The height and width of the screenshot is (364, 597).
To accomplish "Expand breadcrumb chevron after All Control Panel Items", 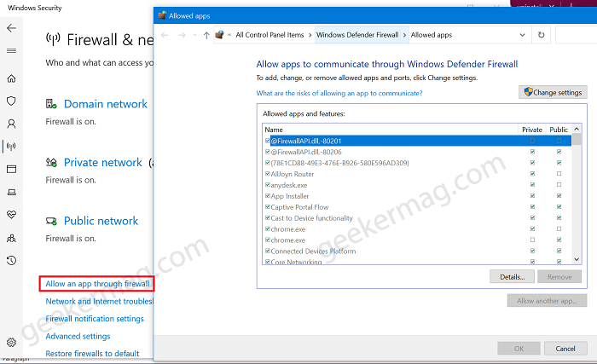I will pyautogui.click(x=310, y=35).
